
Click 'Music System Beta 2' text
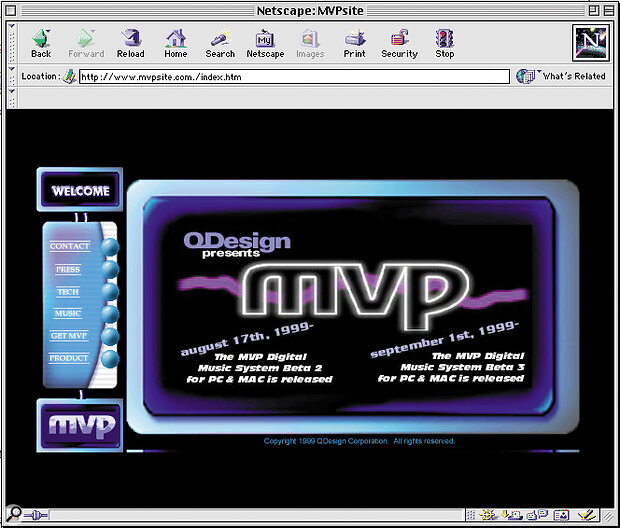click(260, 368)
